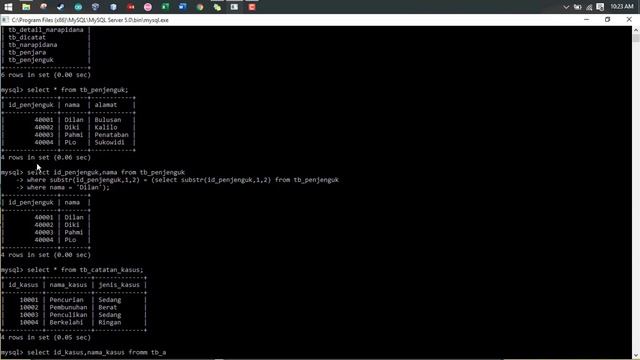Open the clock showing 10:23 AM
This screenshot has width=640, height=360.
coord(622,7)
